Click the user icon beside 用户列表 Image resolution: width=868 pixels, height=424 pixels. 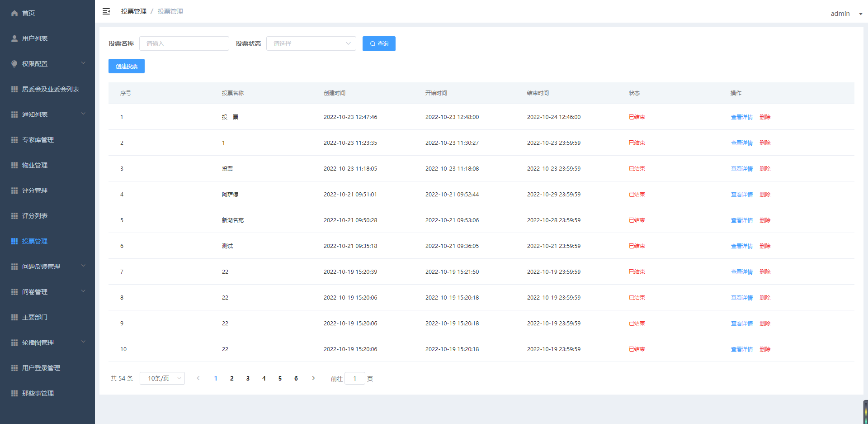pos(14,38)
